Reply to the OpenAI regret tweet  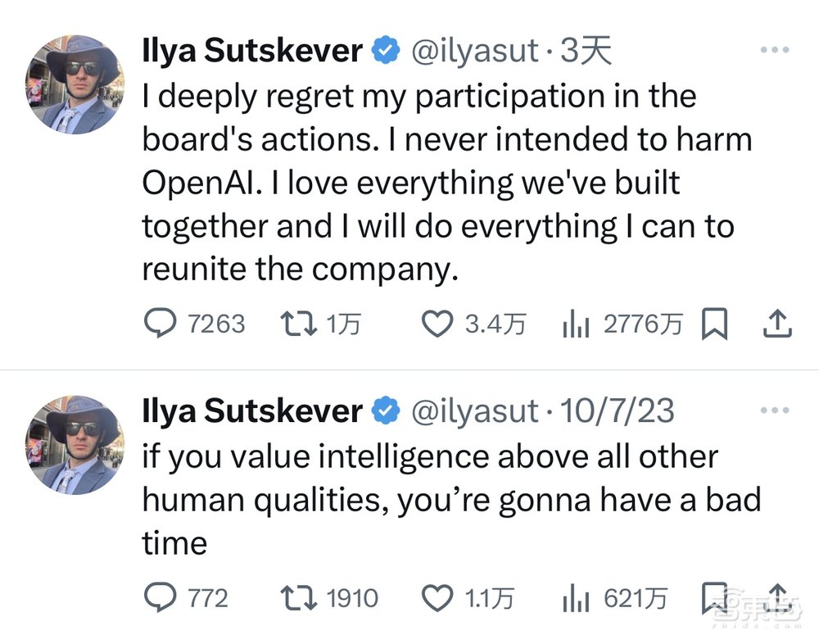coord(161,325)
